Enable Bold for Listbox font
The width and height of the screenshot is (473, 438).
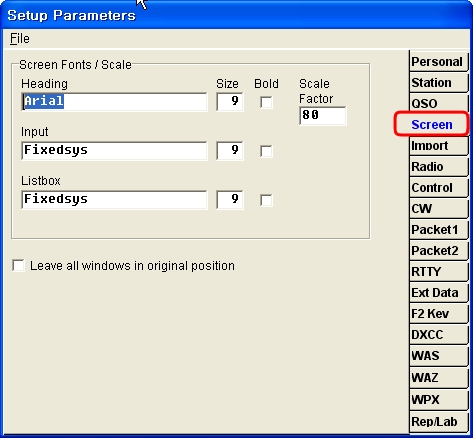(266, 200)
